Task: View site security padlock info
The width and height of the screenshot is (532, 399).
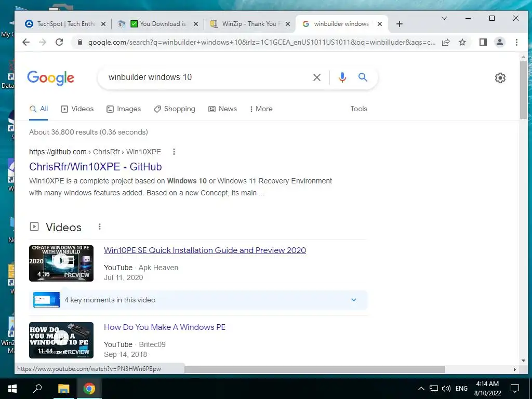Action: pos(80,42)
